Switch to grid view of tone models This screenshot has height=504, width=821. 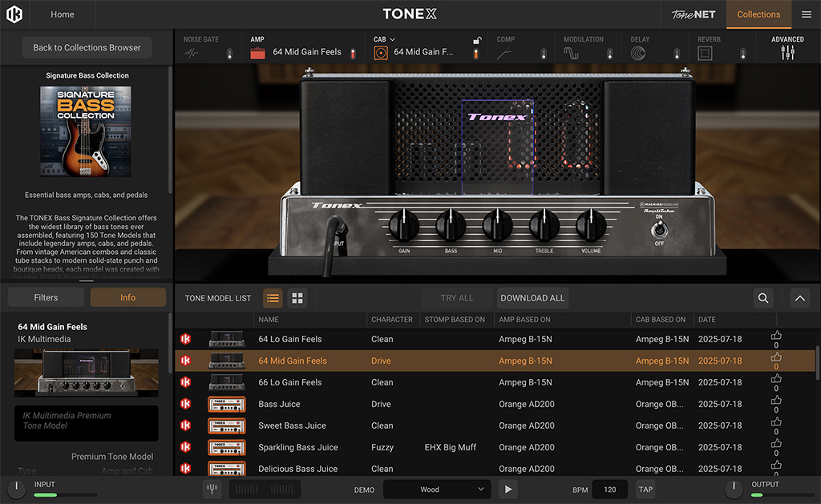click(x=297, y=298)
